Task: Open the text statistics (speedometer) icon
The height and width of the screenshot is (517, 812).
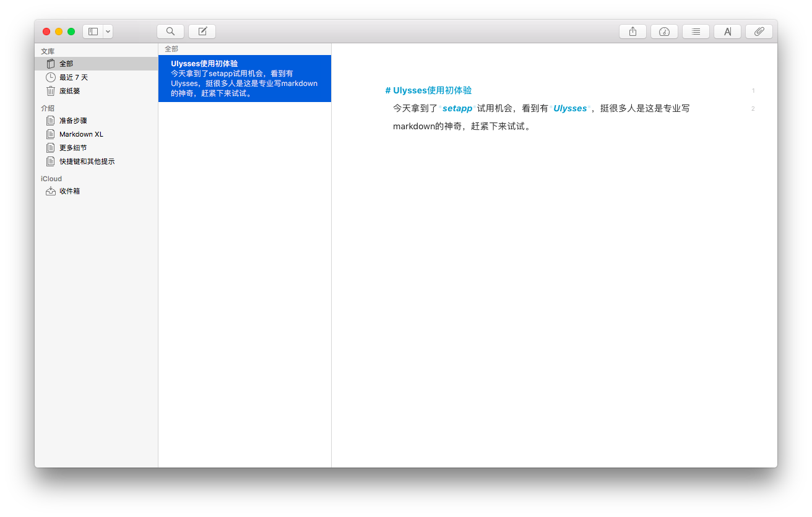Action: [664, 31]
